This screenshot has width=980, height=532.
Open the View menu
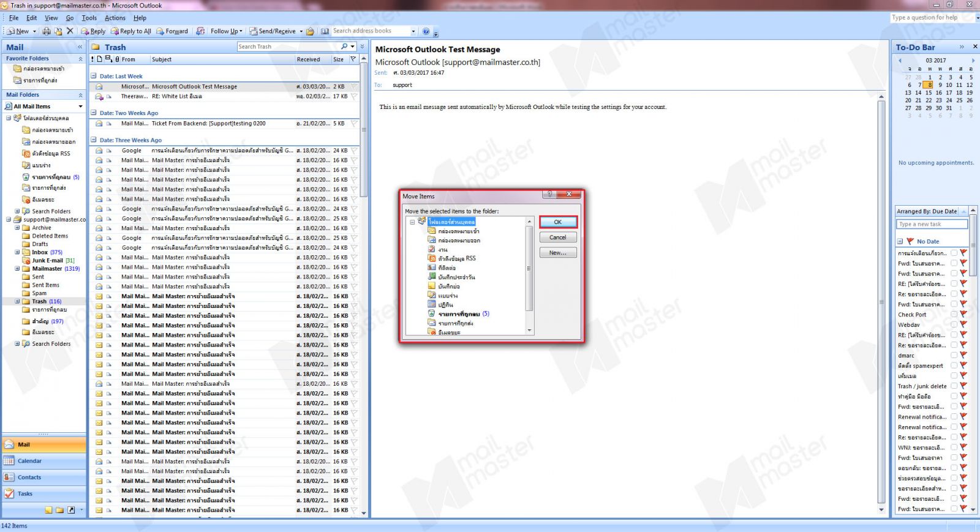(51, 18)
